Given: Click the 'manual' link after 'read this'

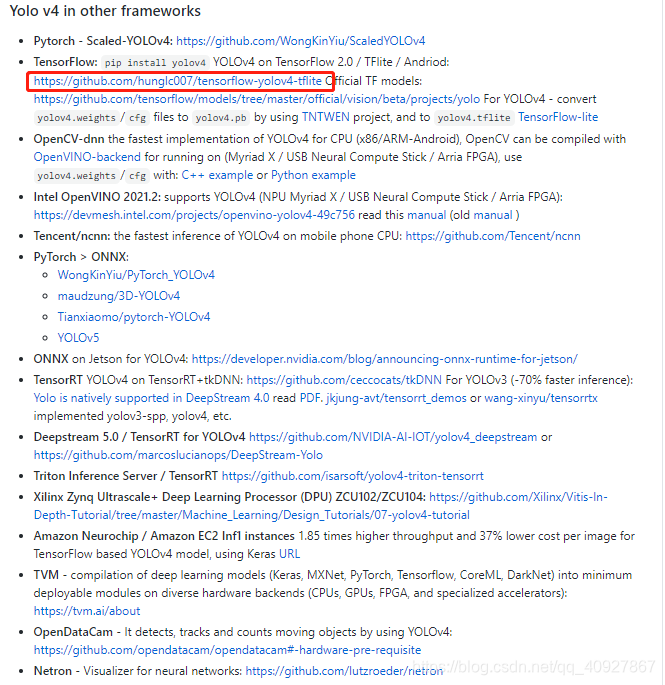Looking at the screenshot, I should pyautogui.click(x=426, y=215).
